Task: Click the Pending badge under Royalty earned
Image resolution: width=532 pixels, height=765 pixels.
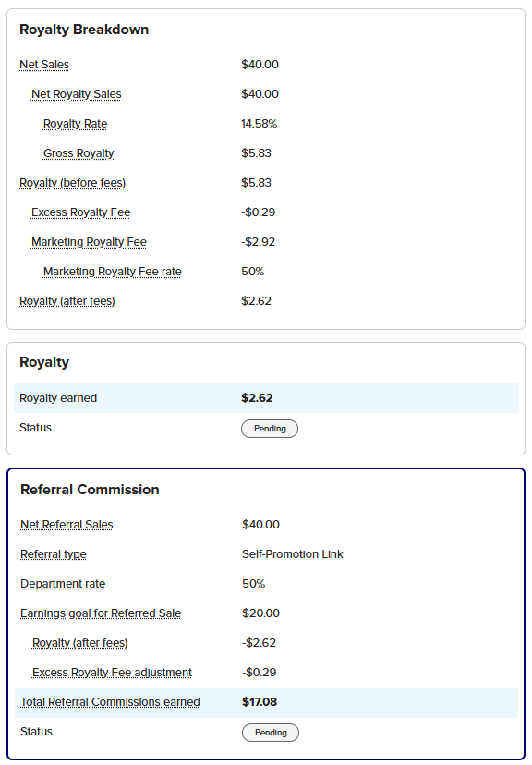Action: [x=269, y=429]
